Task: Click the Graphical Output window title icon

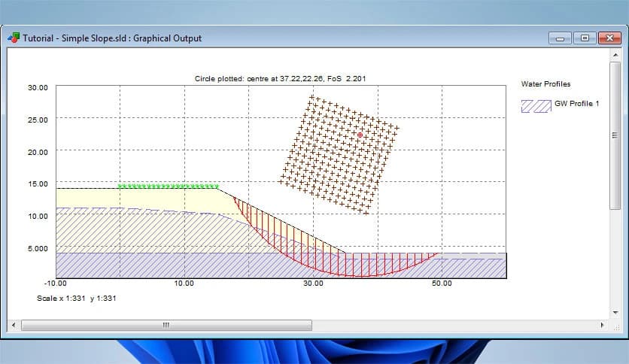Action: 14,38
